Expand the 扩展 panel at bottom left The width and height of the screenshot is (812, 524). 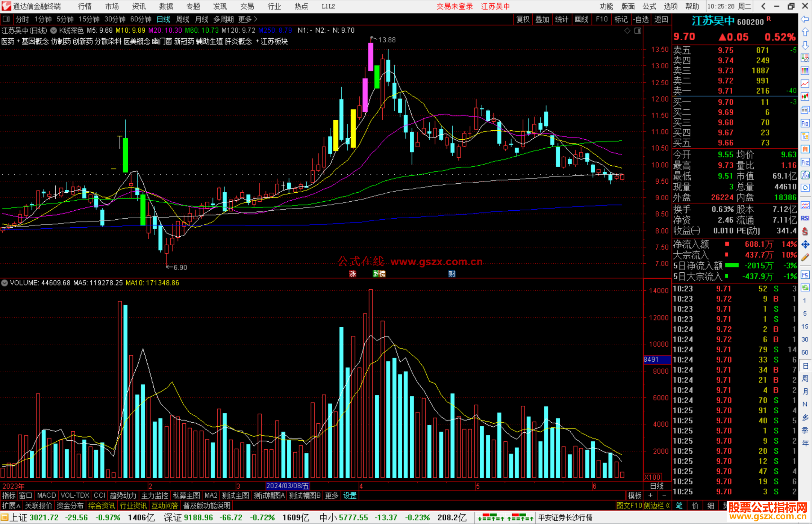(11, 506)
